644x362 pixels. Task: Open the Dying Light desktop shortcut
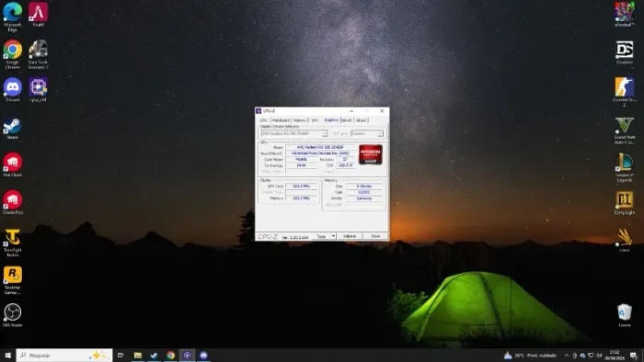click(x=625, y=203)
